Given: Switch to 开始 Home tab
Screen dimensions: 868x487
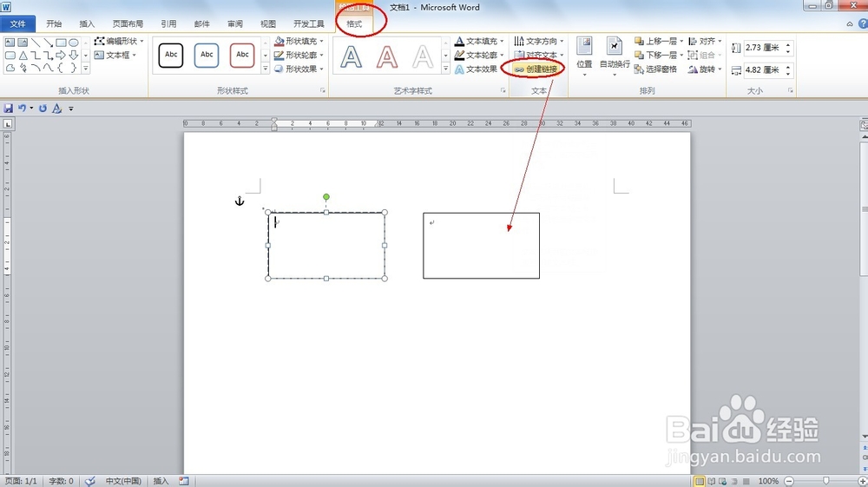Looking at the screenshot, I should [54, 23].
